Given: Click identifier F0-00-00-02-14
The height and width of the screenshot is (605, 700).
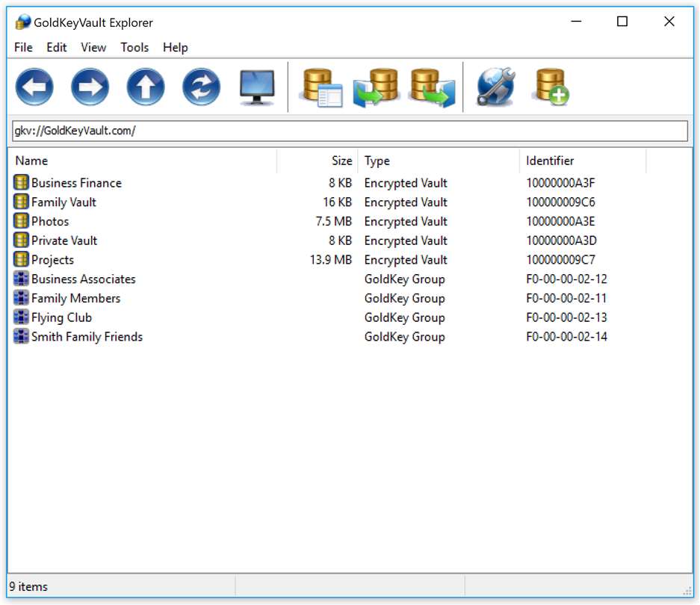Looking at the screenshot, I should [566, 336].
